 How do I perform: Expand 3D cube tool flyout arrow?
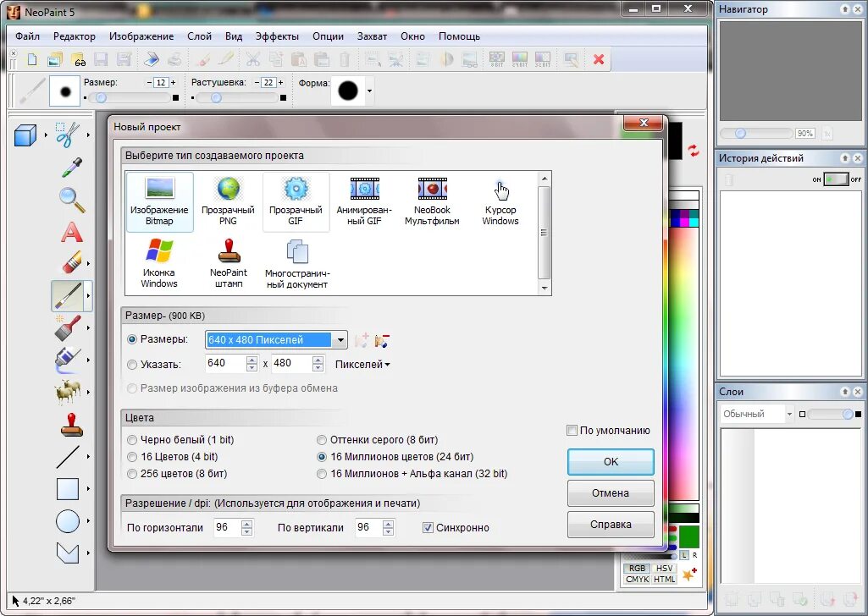point(46,135)
